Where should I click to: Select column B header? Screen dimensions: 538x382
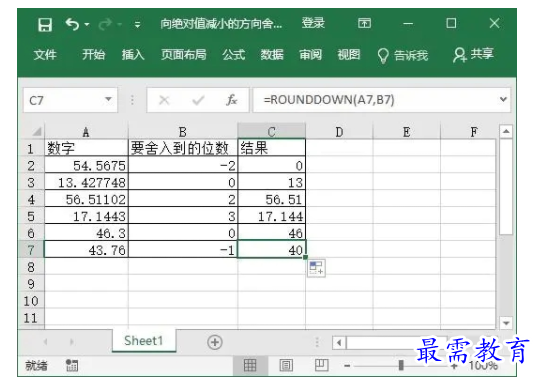(x=183, y=132)
